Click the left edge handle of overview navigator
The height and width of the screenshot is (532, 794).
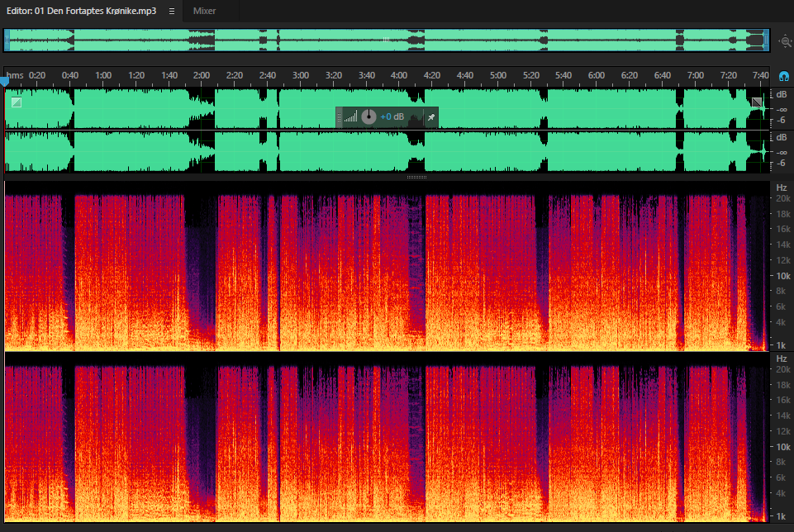pyautogui.click(x=7, y=40)
